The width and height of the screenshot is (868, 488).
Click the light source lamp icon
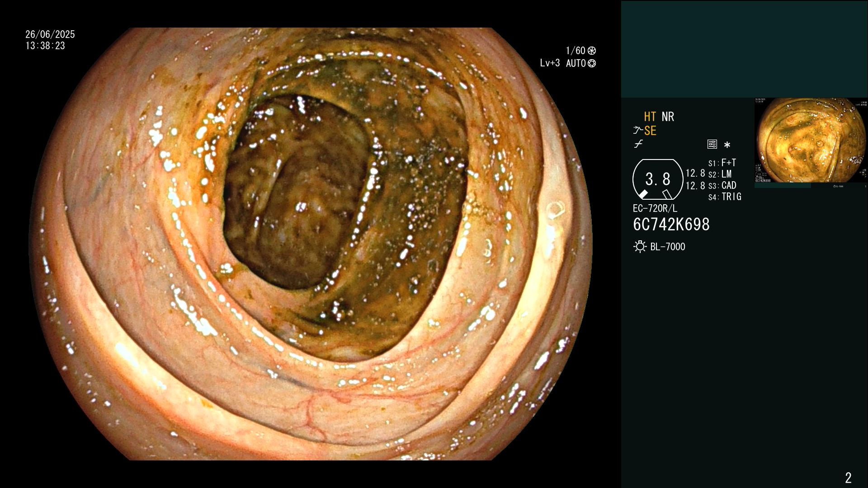click(x=640, y=247)
